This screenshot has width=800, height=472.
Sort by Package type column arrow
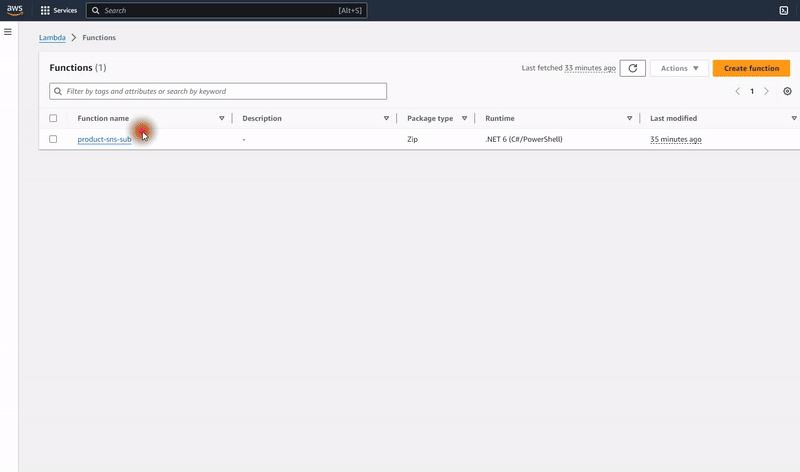(464, 118)
